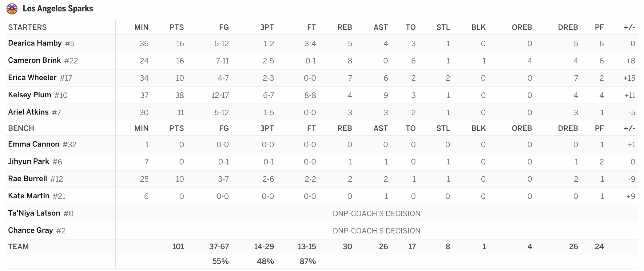Click Kelsey Plum's 38 points cell
644x271 pixels.
coord(180,95)
